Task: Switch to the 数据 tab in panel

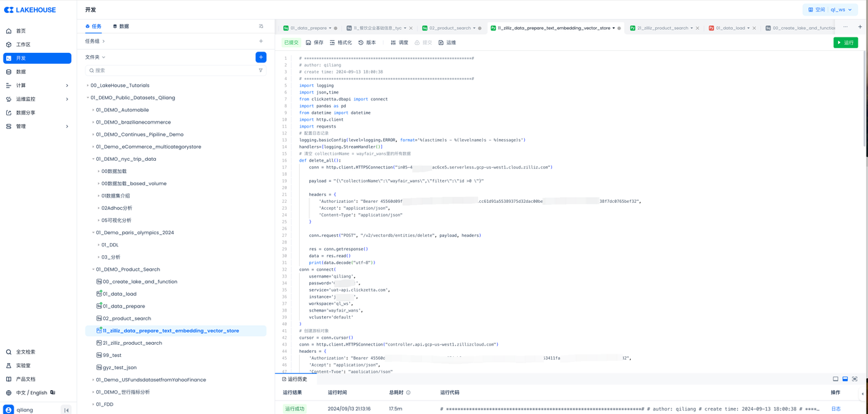Action: pyautogui.click(x=121, y=26)
